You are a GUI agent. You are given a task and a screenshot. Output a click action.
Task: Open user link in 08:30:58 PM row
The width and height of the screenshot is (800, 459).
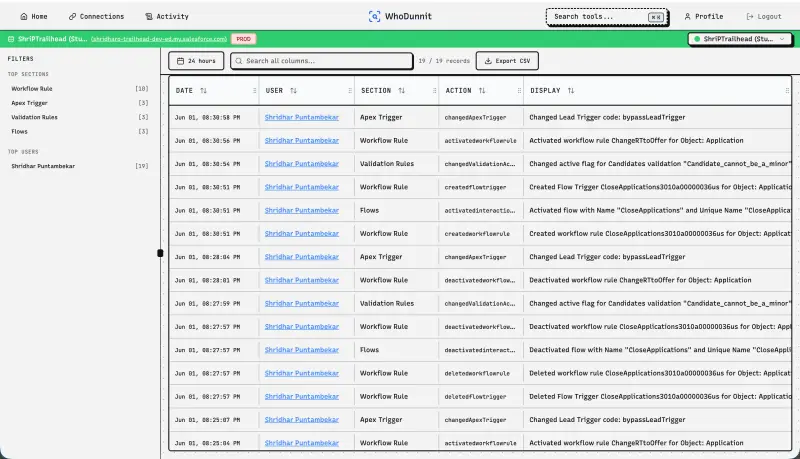click(302, 117)
